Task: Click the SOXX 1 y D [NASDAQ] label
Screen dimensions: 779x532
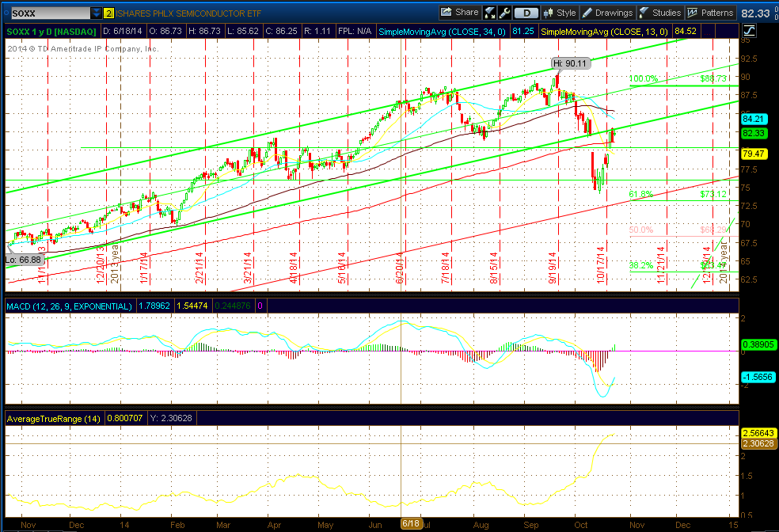Action: [51, 32]
